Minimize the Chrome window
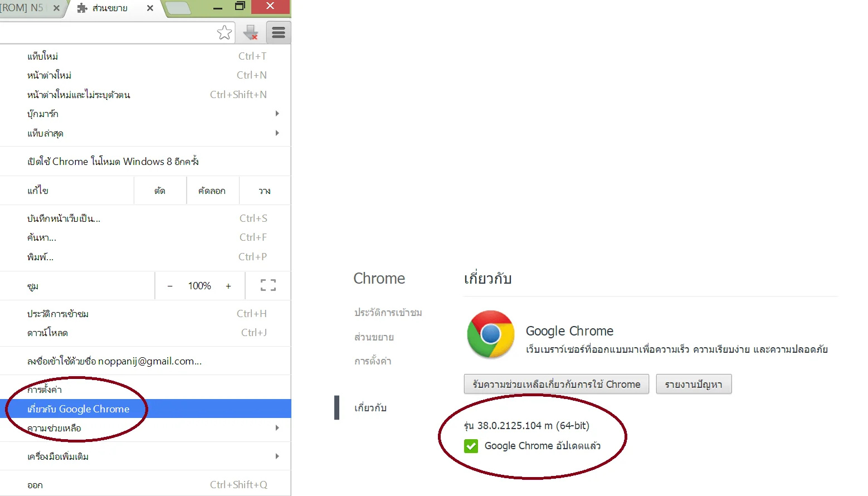Viewport: 868px width, 496px height. coord(218,7)
